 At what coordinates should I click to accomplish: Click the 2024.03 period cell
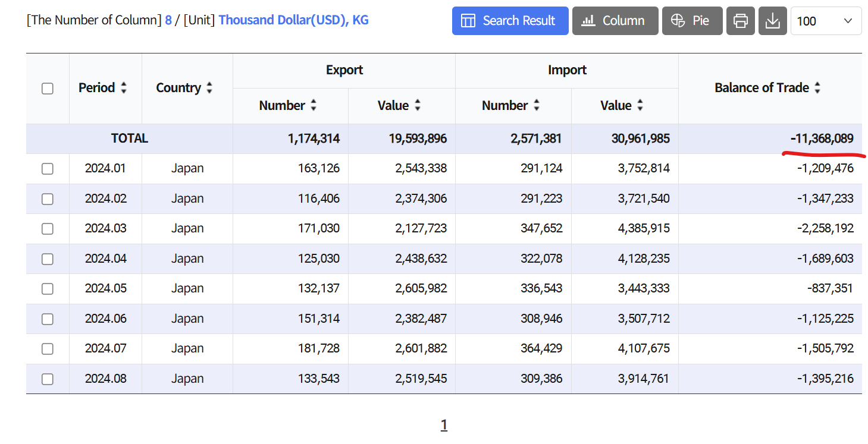pos(106,228)
